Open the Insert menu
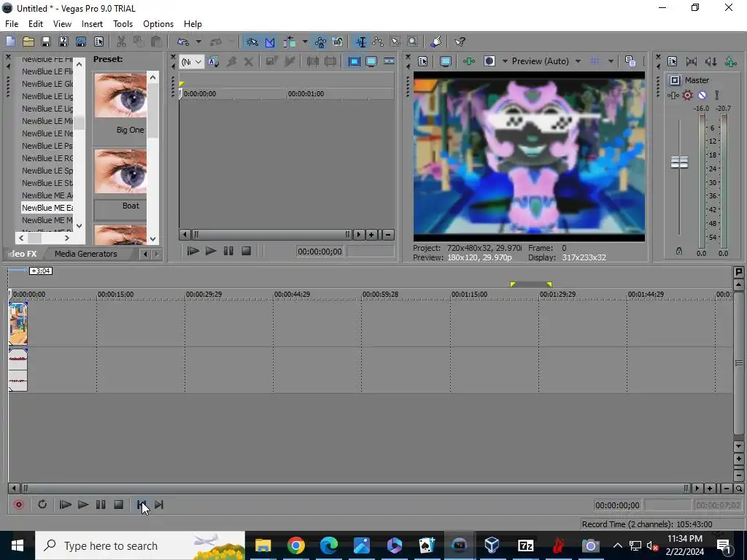 92,24
